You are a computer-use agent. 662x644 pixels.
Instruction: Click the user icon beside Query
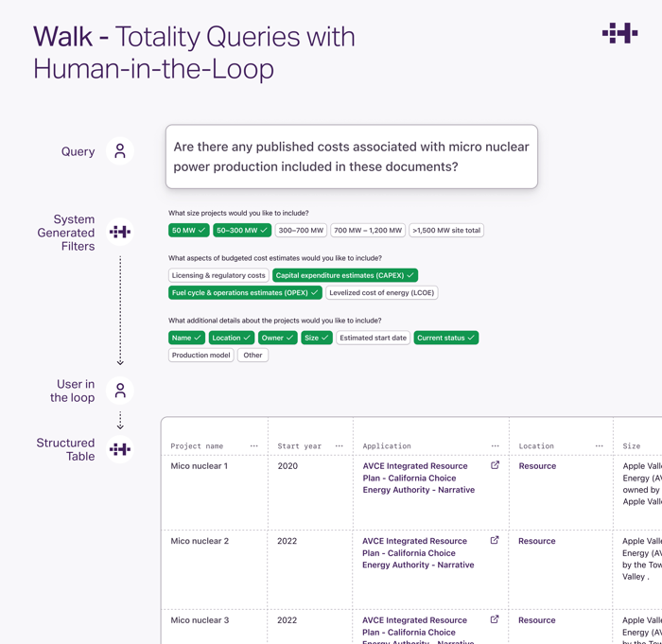120,151
